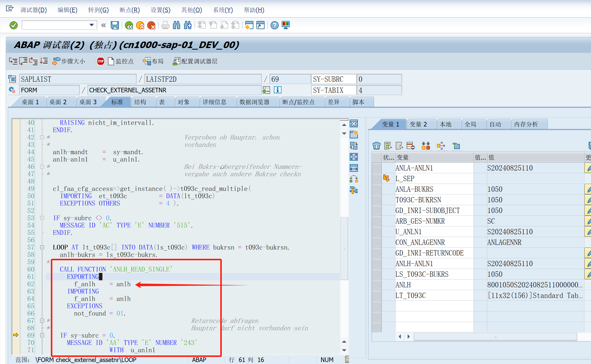This screenshot has height=364, width=591.
Task: Click the 布局 layout button
Action: point(153,61)
